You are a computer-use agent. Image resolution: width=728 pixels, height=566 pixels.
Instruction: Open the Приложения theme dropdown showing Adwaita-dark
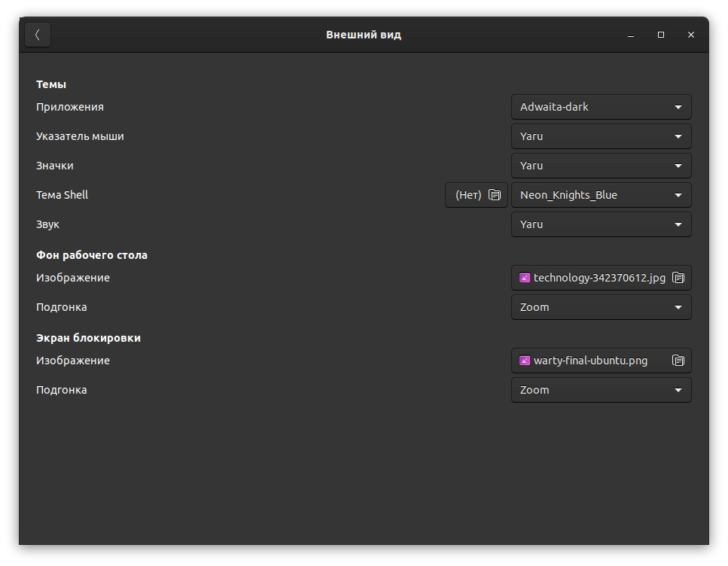pyautogui.click(x=601, y=107)
